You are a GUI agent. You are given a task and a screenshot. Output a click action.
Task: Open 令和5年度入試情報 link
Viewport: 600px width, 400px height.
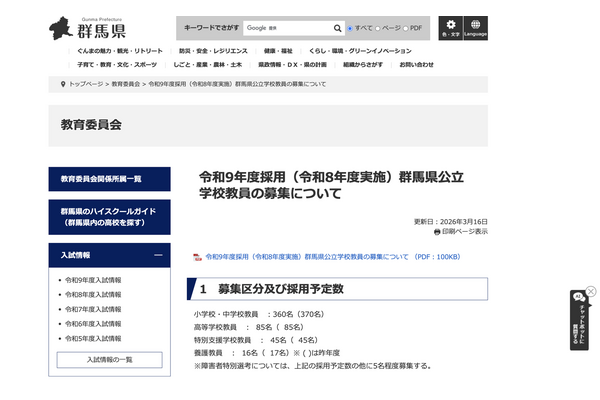pos(93,338)
